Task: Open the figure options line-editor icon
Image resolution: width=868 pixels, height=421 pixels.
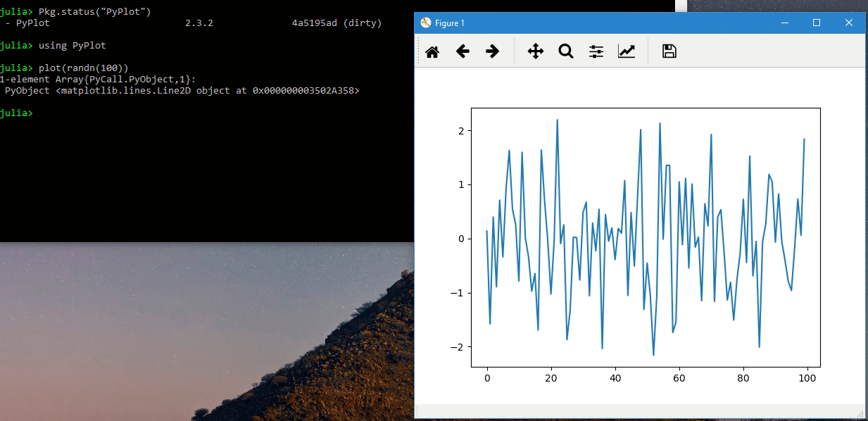Action: [x=627, y=51]
